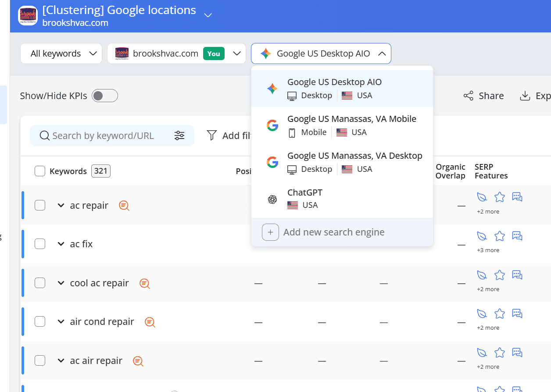This screenshot has height=392, width=551.
Task: Click the chat bubbles SERP icon for ac repair
Action: coord(517,197)
